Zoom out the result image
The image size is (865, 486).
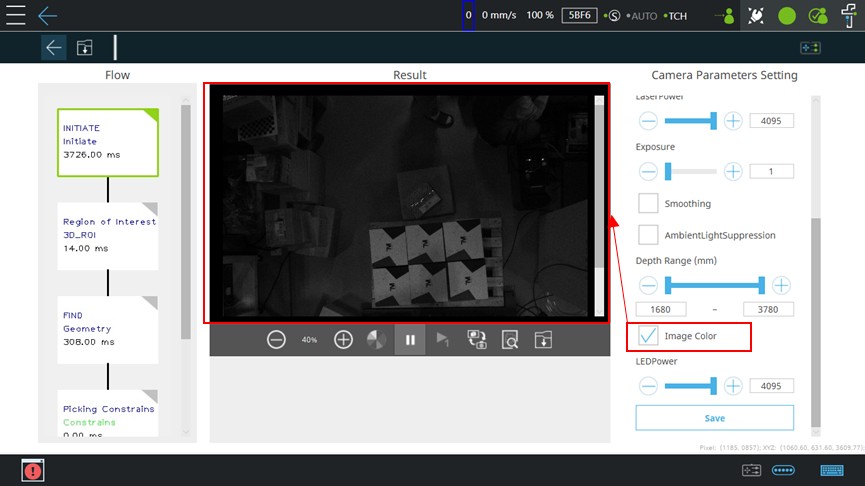click(276, 340)
